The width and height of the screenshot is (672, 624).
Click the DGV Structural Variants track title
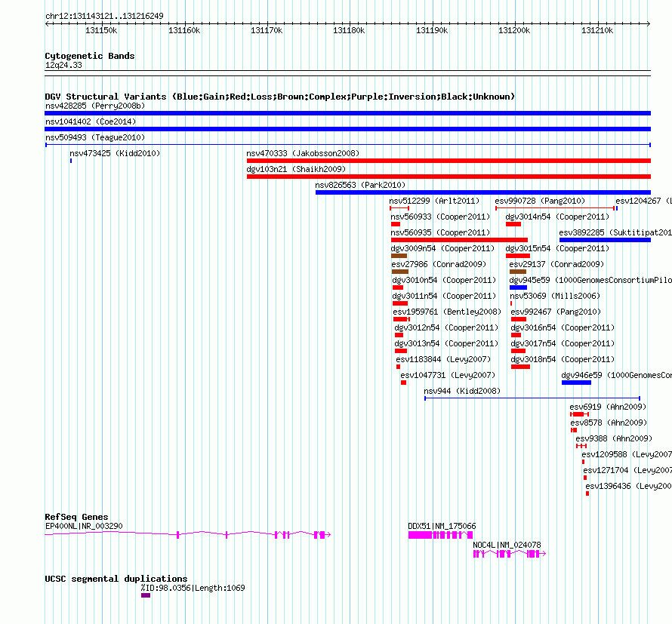coord(280,97)
